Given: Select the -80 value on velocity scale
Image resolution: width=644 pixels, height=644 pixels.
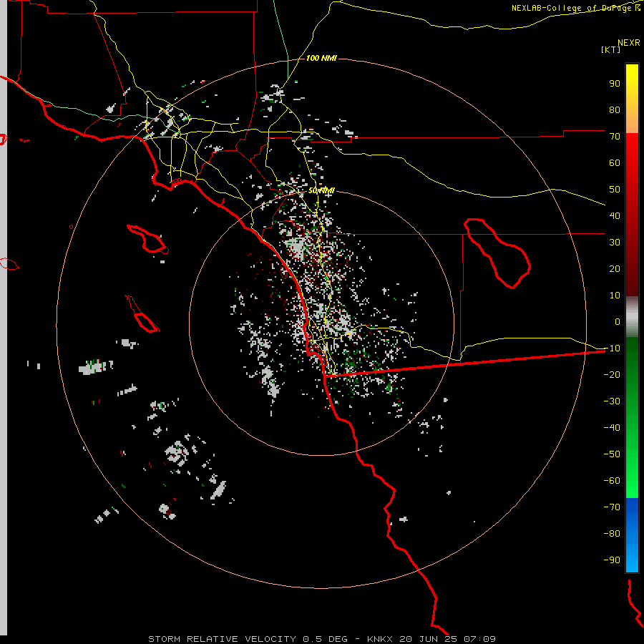Looking at the screenshot, I should (x=612, y=534).
